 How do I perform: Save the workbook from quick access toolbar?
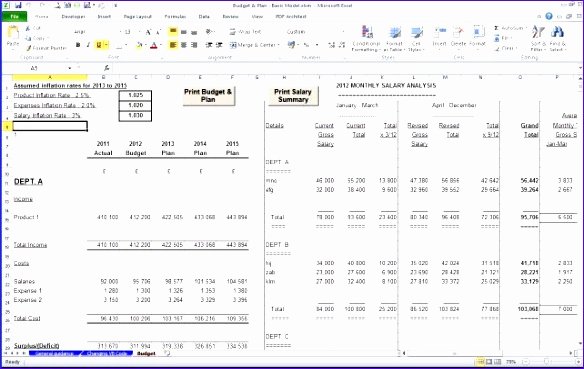tap(18, 5)
